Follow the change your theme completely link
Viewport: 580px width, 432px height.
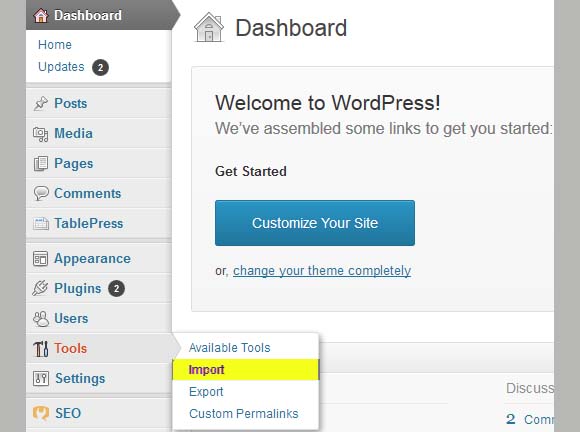coord(322,271)
